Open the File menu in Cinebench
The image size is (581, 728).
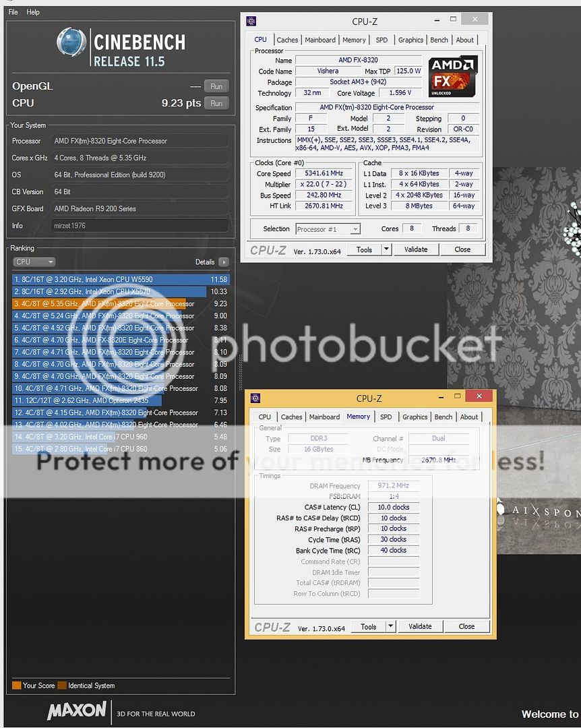13,12
